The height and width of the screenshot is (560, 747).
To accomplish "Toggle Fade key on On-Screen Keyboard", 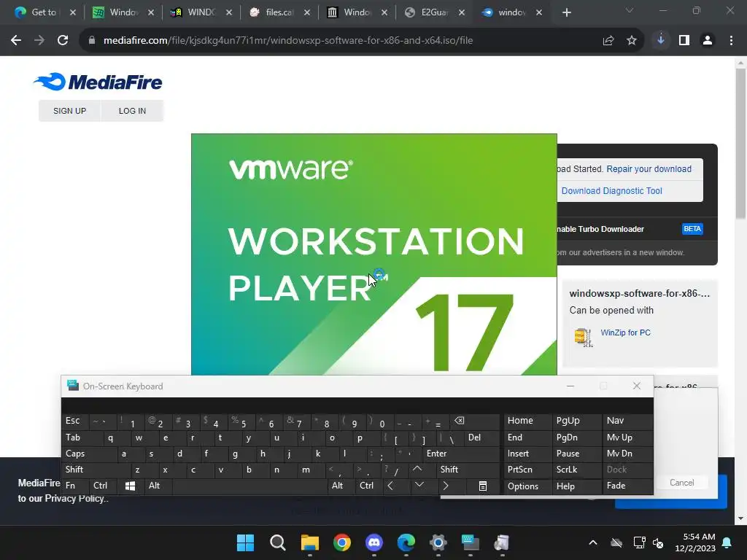I will pos(627,486).
